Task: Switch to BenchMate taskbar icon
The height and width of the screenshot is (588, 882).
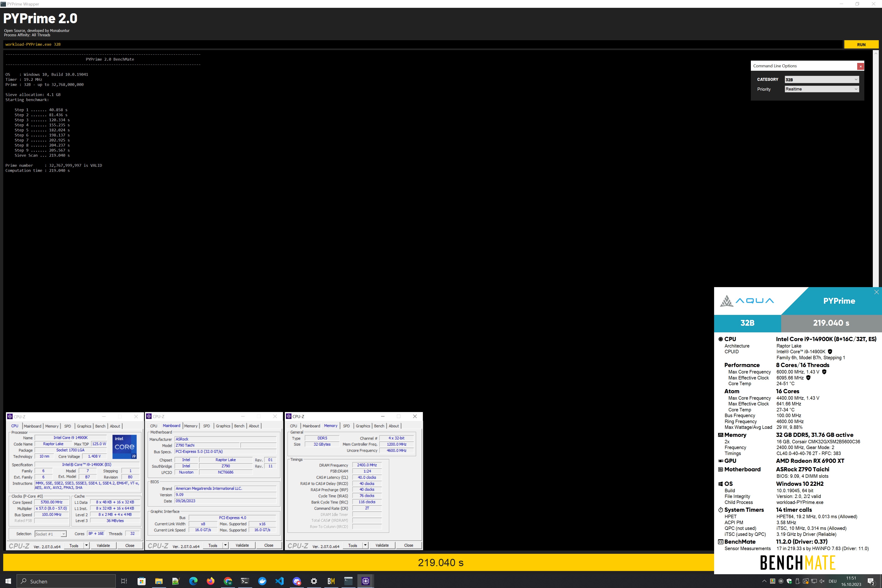Action: (331, 581)
